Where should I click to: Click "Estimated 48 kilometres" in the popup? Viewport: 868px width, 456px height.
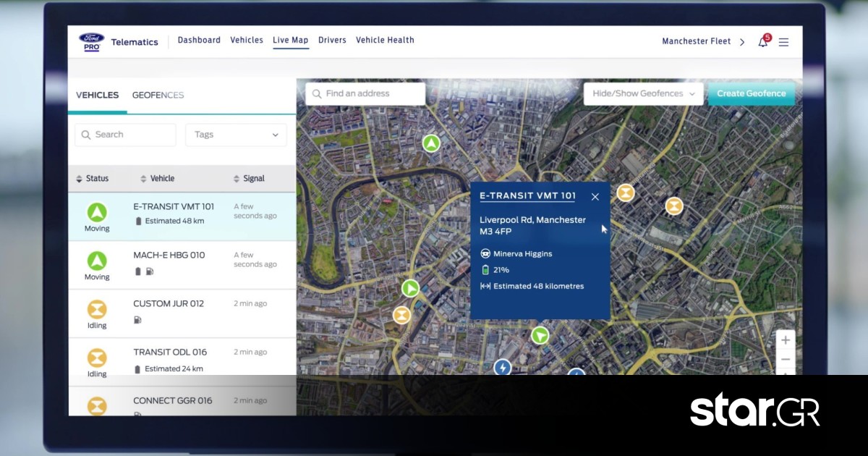[539, 287]
